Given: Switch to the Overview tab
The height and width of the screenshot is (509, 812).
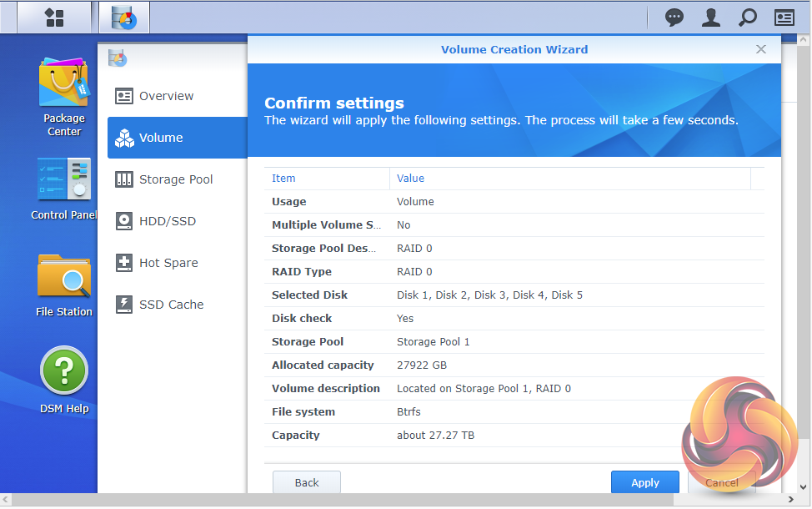Looking at the screenshot, I should tap(166, 96).
